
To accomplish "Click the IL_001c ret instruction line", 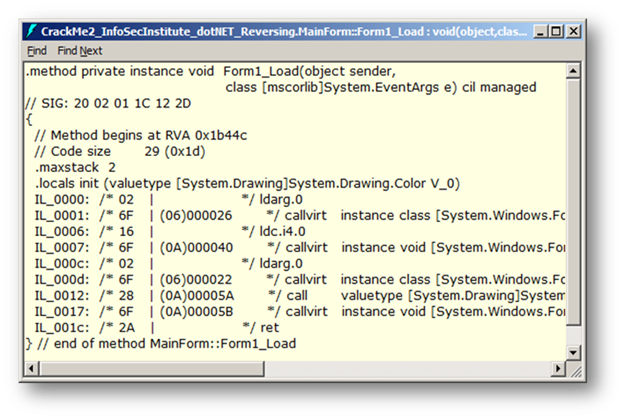I will tap(150, 327).
